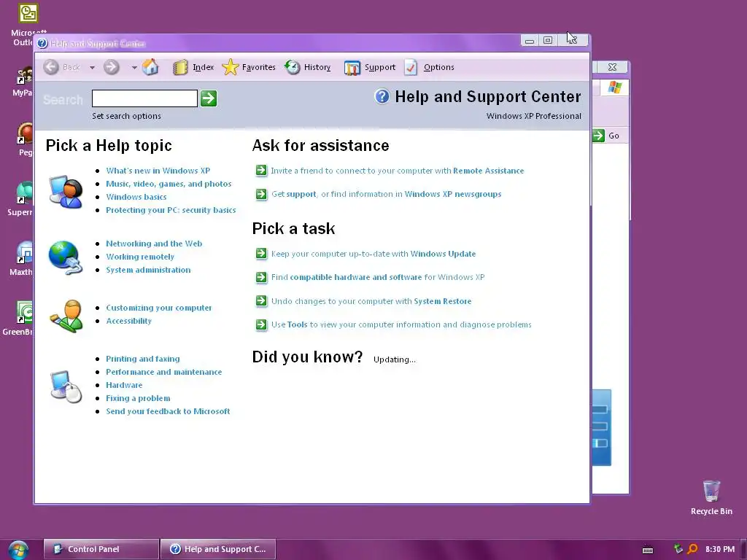Screen dimensions: 747x560
Task: Open Hardware help topic
Action: [124, 385]
